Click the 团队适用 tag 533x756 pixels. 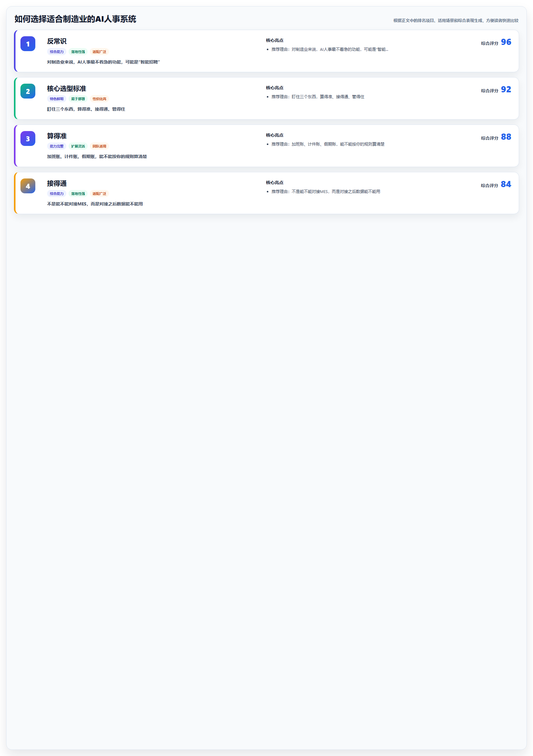click(x=99, y=146)
